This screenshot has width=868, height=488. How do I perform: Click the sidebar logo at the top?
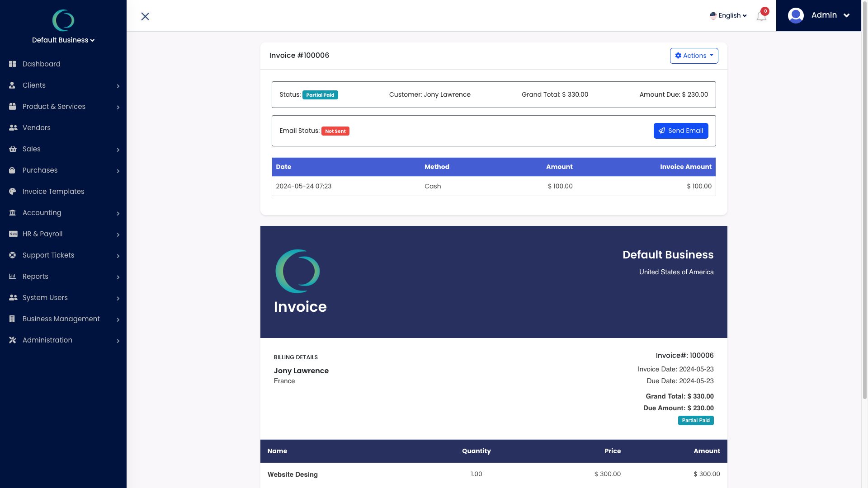pos(63,20)
